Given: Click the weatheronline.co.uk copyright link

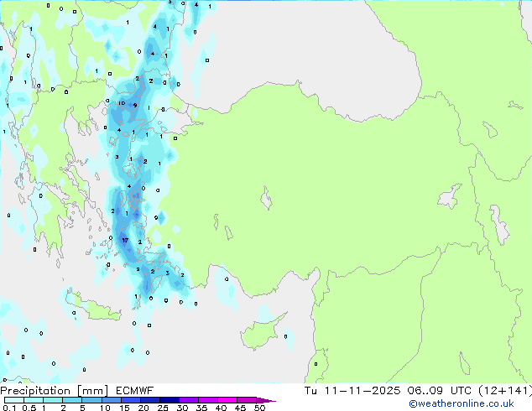Looking at the screenshot, I should click(x=462, y=403).
